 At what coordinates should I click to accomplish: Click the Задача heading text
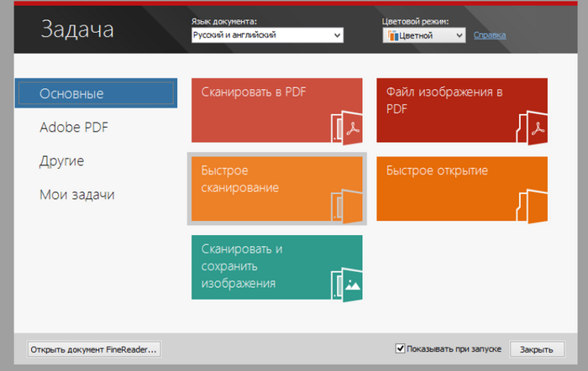(x=77, y=29)
